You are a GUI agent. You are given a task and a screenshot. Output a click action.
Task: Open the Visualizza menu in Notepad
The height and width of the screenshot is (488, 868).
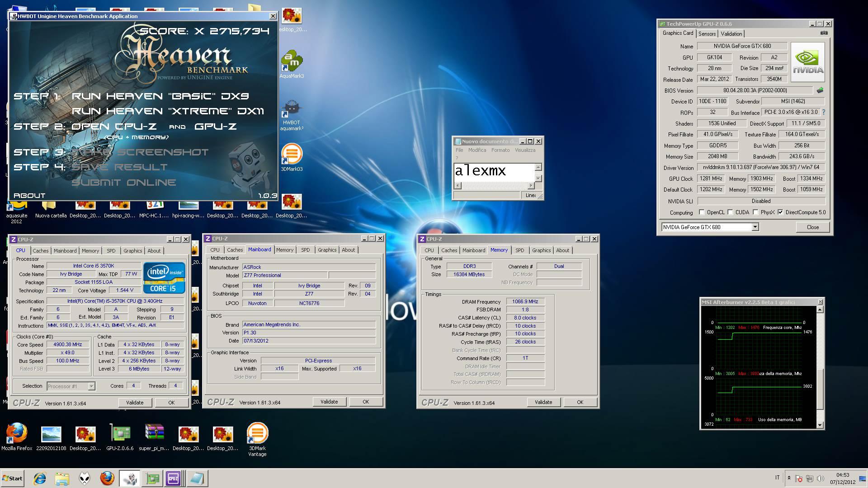point(525,150)
